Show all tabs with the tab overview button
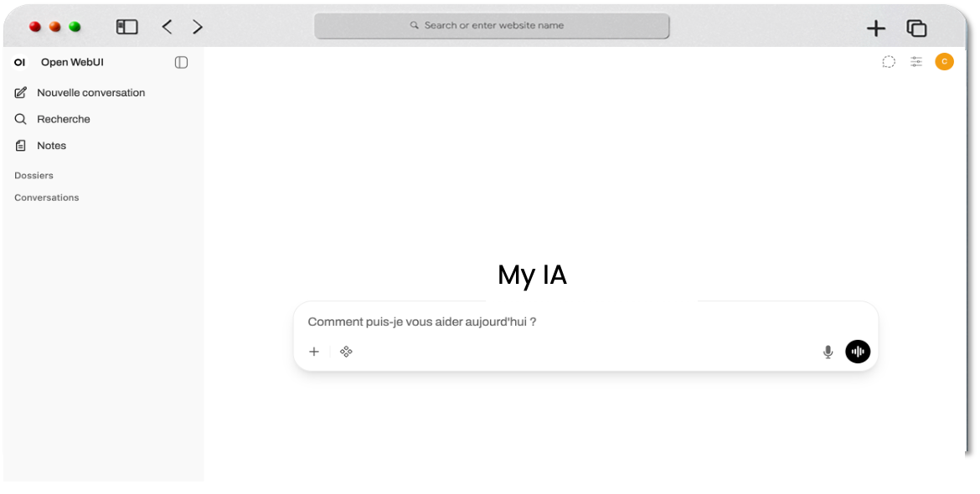Image resolution: width=980 pixels, height=494 pixels. coord(916,28)
